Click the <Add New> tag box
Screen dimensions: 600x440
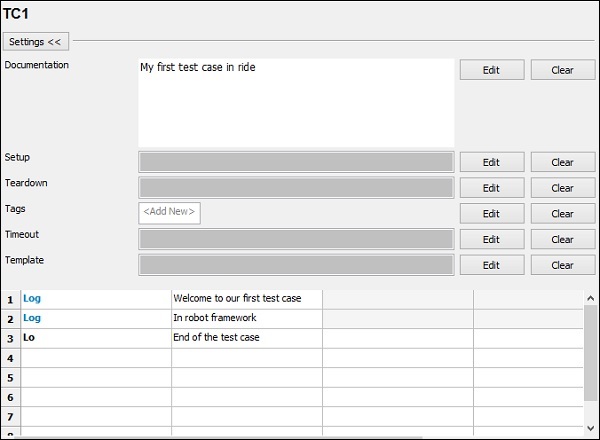click(169, 212)
